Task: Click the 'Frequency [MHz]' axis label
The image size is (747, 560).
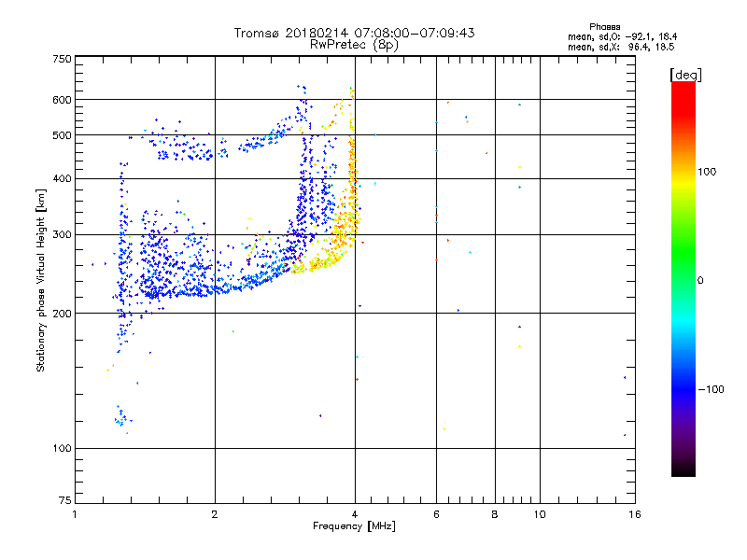Action: 354,526
